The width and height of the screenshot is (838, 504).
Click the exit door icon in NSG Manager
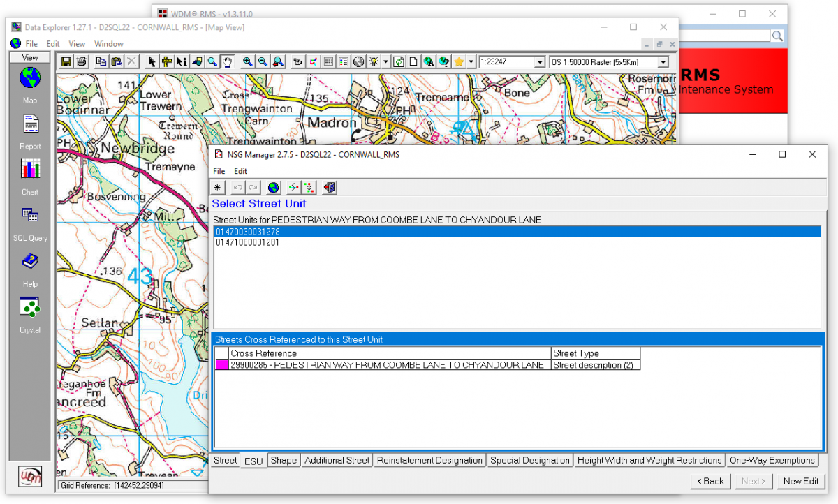pyautogui.click(x=330, y=187)
